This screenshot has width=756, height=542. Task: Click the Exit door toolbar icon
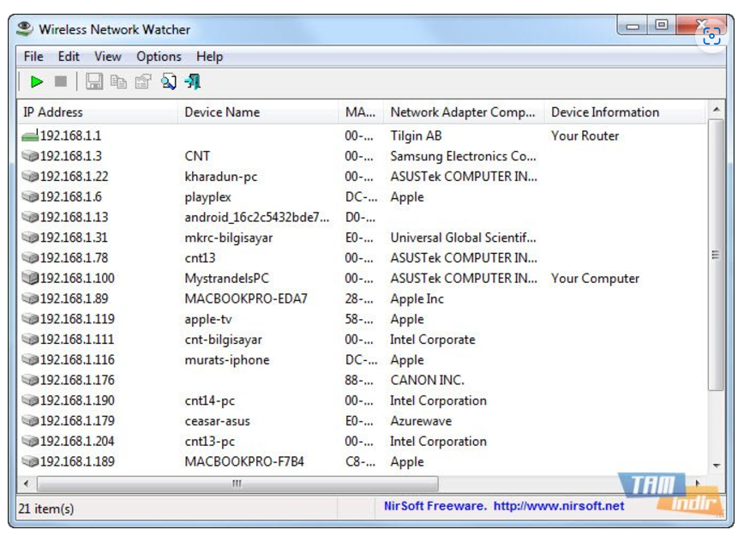(x=193, y=81)
